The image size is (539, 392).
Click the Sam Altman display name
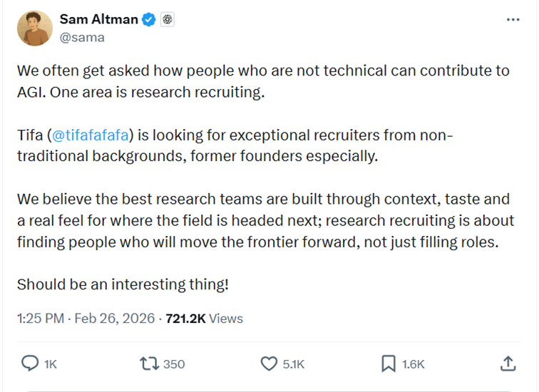tap(98, 19)
